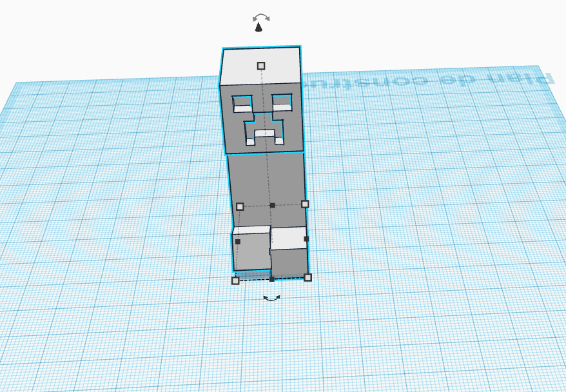Select the back-left white corner handle on body
Image resolution: width=566 pixels, height=392 pixels.
click(240, 206)
